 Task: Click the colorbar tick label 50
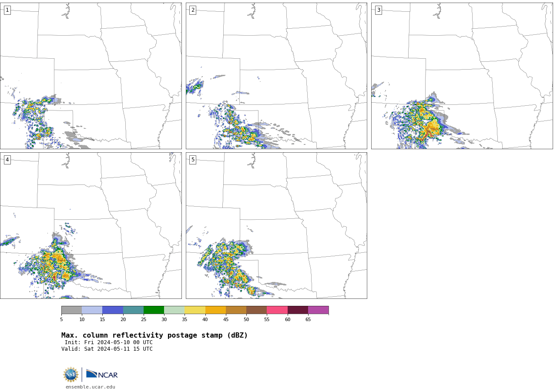click(246, 320)
